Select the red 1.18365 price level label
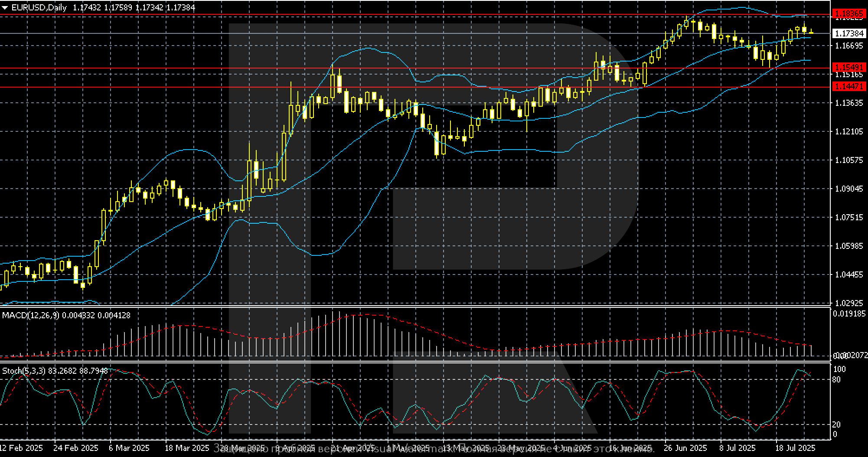This screenshot has width=868, height=457. pyautogui.click(x=849, y=14)
